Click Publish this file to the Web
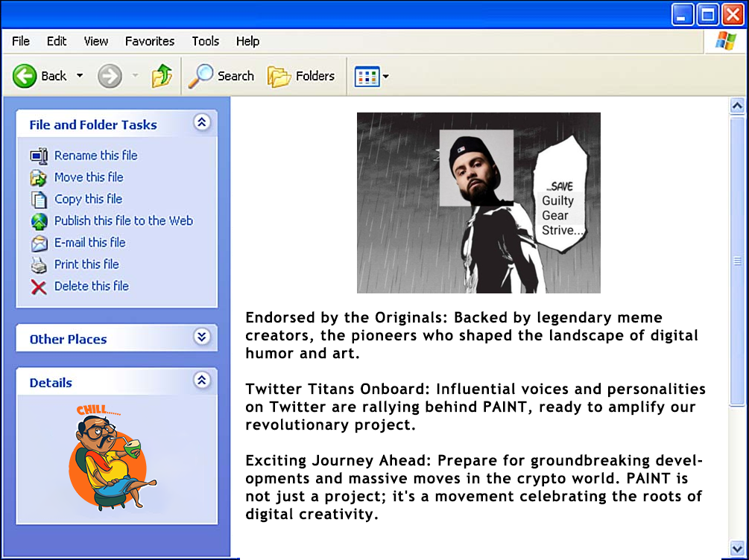749x560 pixels. pos(124,221)
